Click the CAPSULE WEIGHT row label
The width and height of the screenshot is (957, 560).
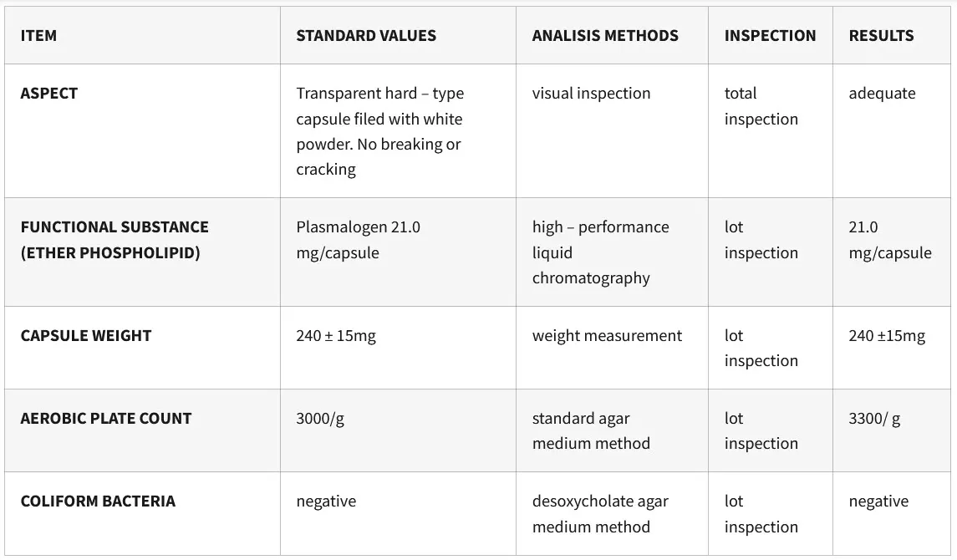(x=86, y=336)
